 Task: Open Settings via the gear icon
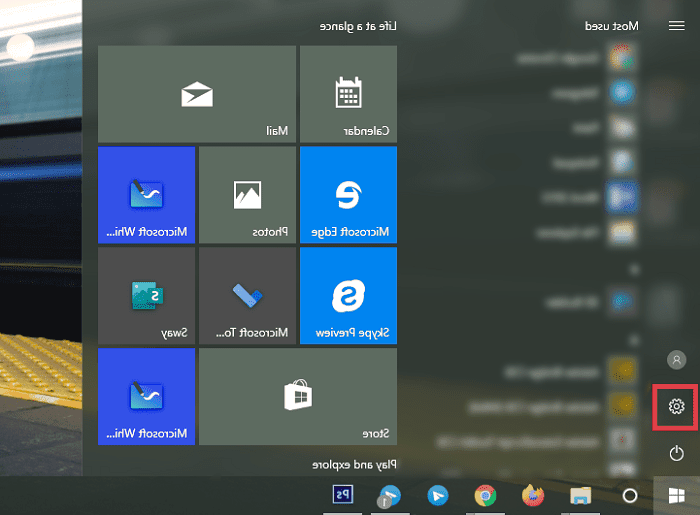pyautogui.click(x=676, y=406)
